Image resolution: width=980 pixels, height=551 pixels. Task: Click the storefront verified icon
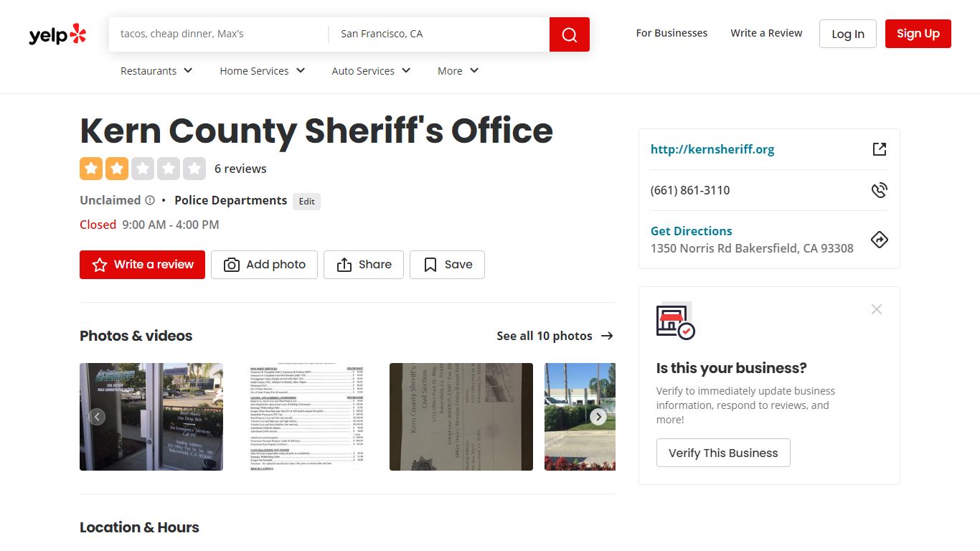coord(676,321)
